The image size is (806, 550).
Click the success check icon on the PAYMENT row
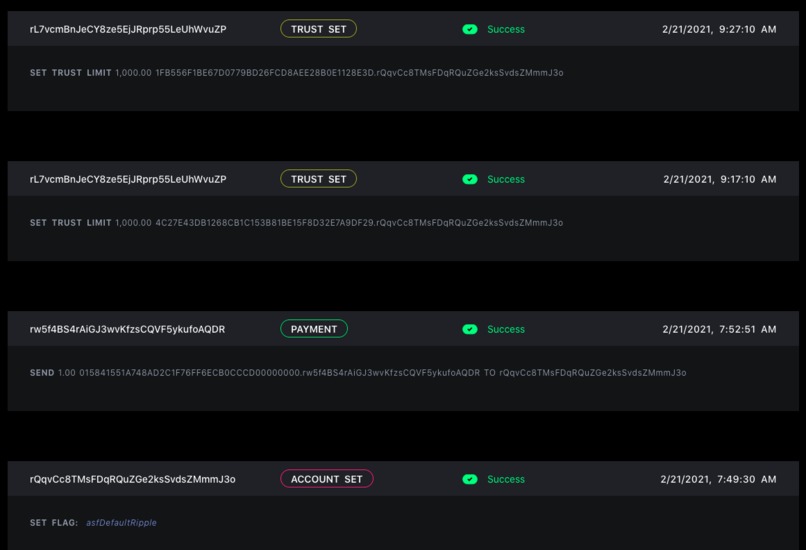point(470,329)
